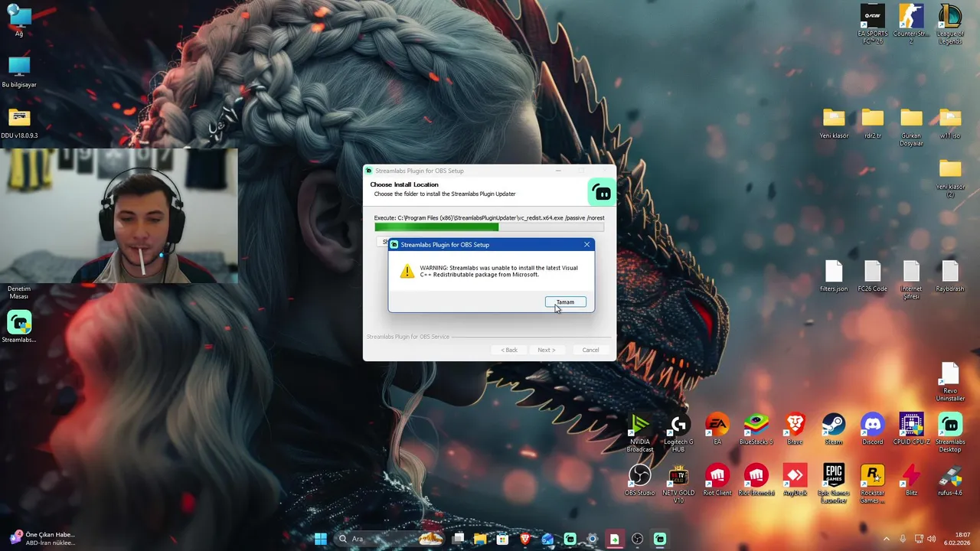Select the Discord desktop shortcut

872,429
